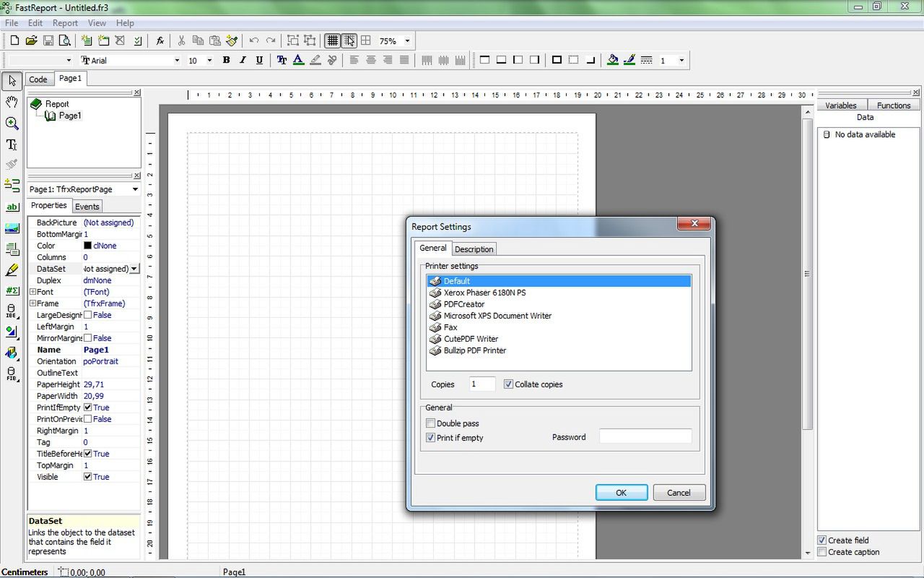The image size is (924, 578).
Task: Center align text horizontally
Action: (370, 60)
